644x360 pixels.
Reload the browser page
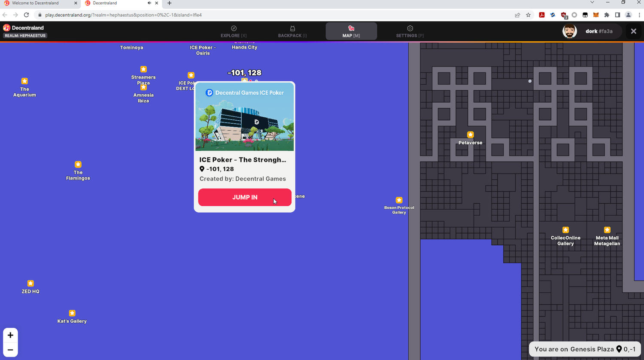pyautogui.click(x=26, y=15)
